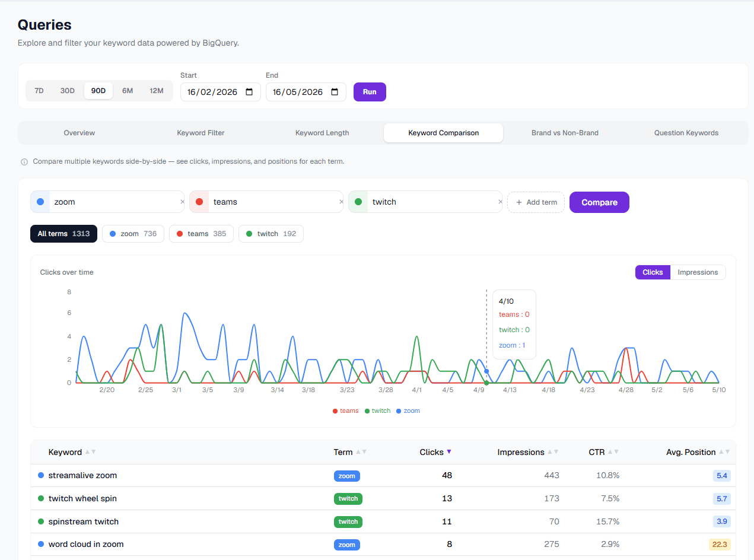754x560 pixels.
Task: Click the green dot of twitch term input
Action: [358, 202]
